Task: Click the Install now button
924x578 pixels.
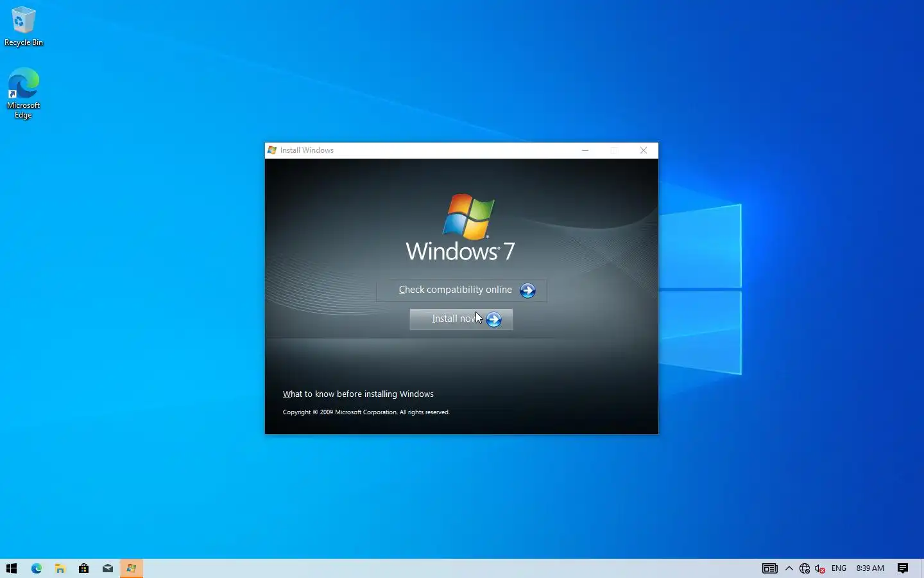Action: pos(461,319)
